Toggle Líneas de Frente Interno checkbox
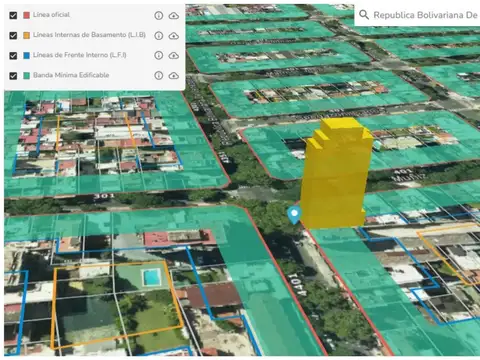 click(x=13, y=55)
